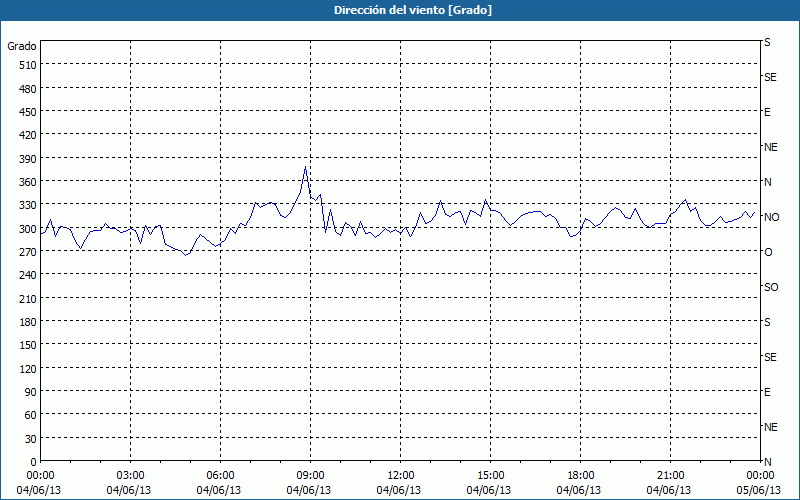Click the 06:00 time axis label

point(220,475)
